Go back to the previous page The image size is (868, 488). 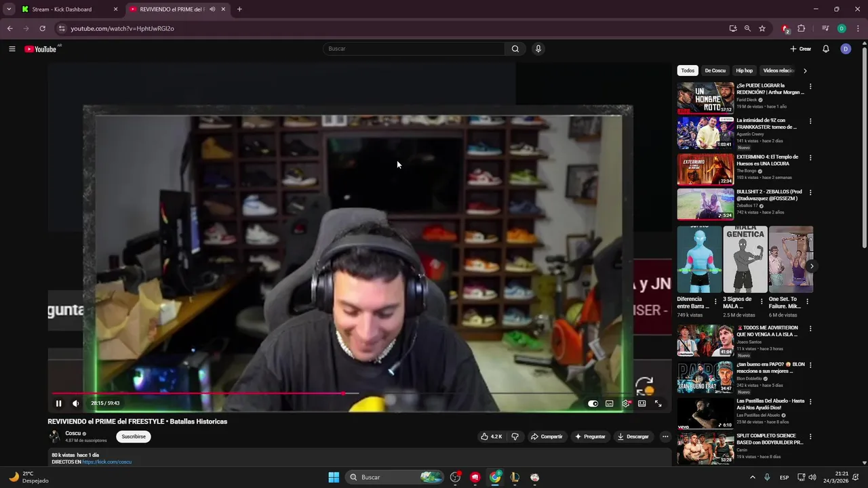pyautogui.click(x=9, y=28)
